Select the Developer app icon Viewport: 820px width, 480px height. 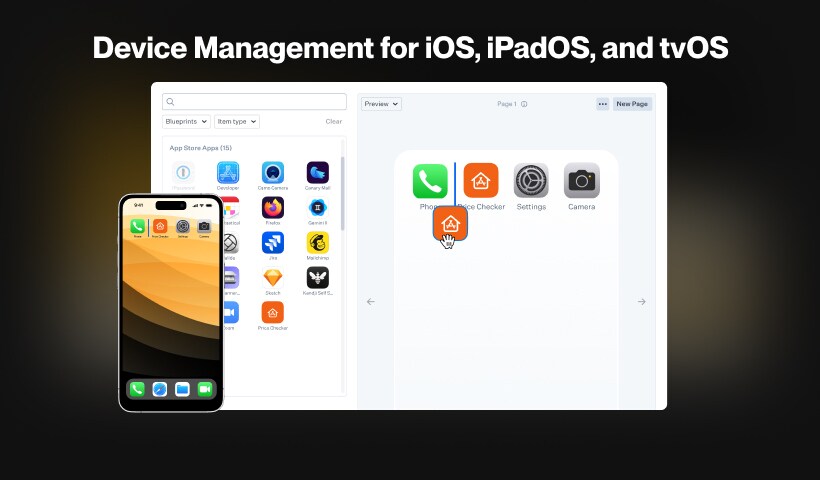228,173
